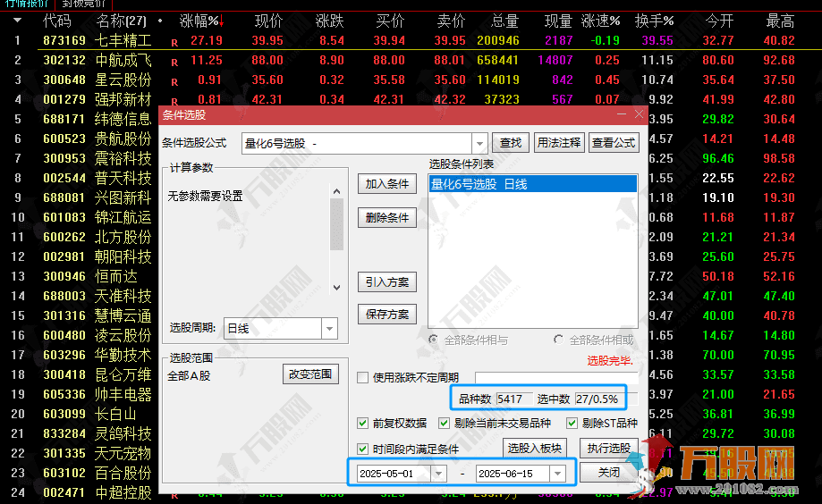The height and width of the screenshot is (504, 822).
Task: Select stock 贵航股份 in the list
Action: click(123, 139)
